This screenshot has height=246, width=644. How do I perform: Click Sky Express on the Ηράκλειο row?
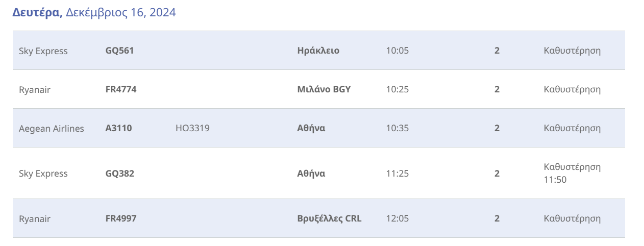point(43,51)
